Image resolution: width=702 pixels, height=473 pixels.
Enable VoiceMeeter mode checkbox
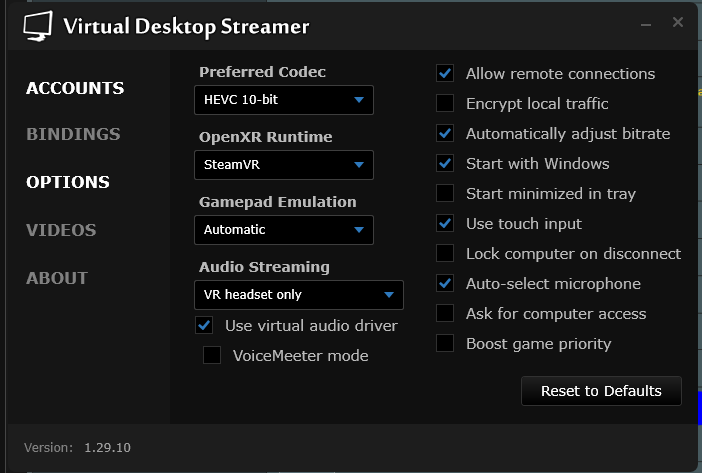coord(212,355)
